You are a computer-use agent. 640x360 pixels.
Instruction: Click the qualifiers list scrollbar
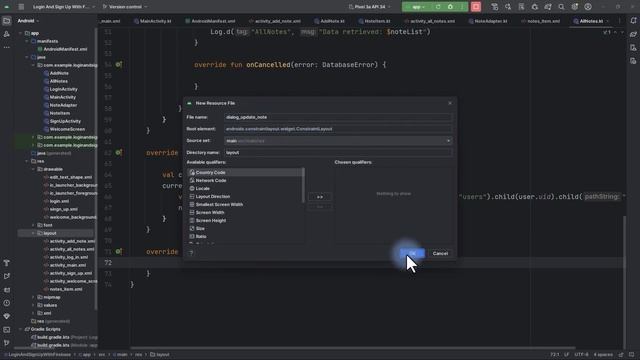pyautogui.click(x=303, y=186)
